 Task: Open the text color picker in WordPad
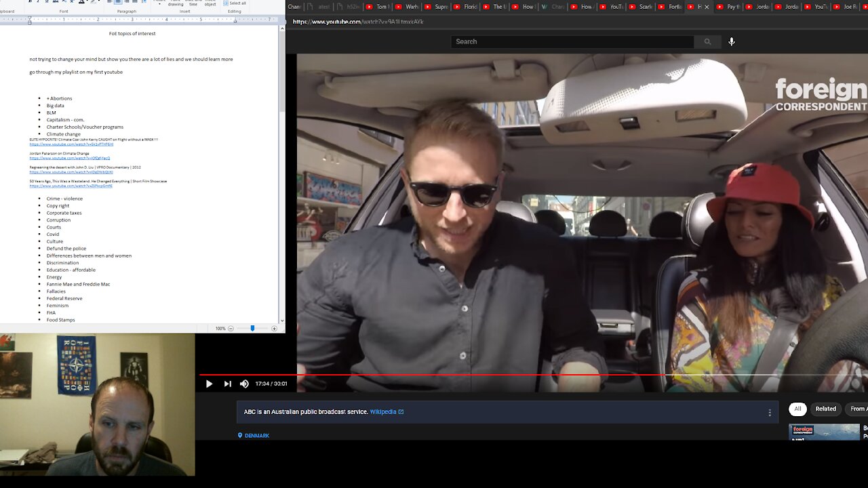[83, 2]
